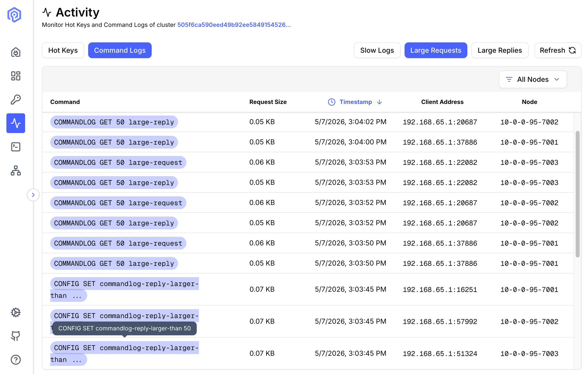This screenshot has height=374, width=588.
Task: Click the sort arrow next to Timestamp
Action: [379, 102]
